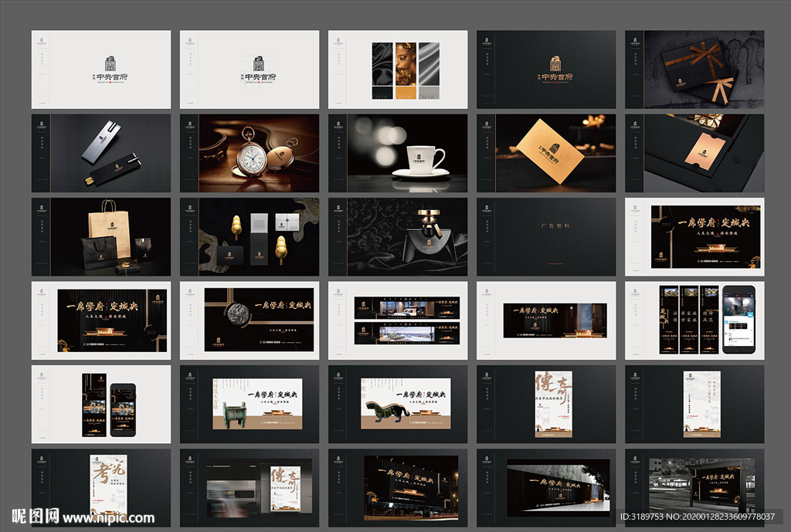Open the 广告物料 section title slide
The width and height of the screenshot is (791, 532).
tap(546, 237)
